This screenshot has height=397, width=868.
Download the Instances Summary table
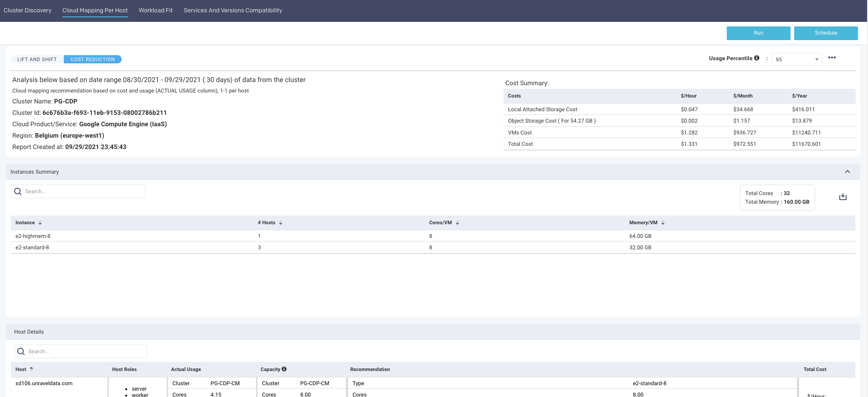tap(843, 197)
